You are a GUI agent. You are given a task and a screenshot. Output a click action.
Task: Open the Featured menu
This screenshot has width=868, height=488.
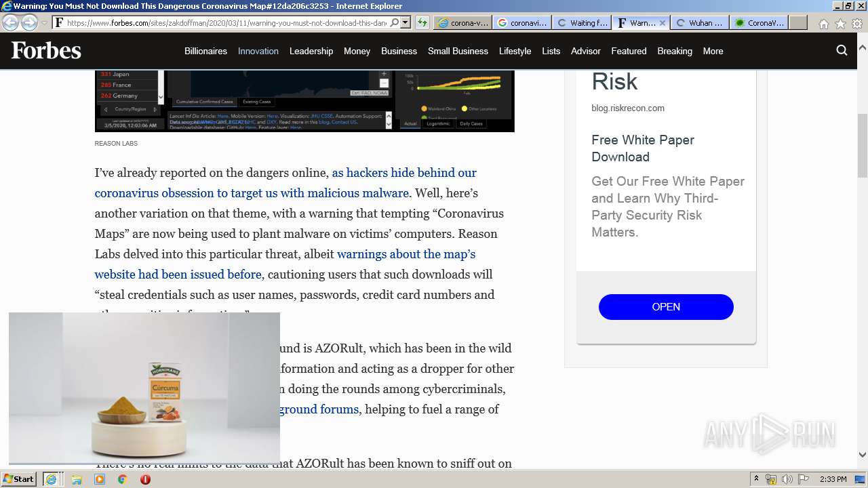coord(629,51)
